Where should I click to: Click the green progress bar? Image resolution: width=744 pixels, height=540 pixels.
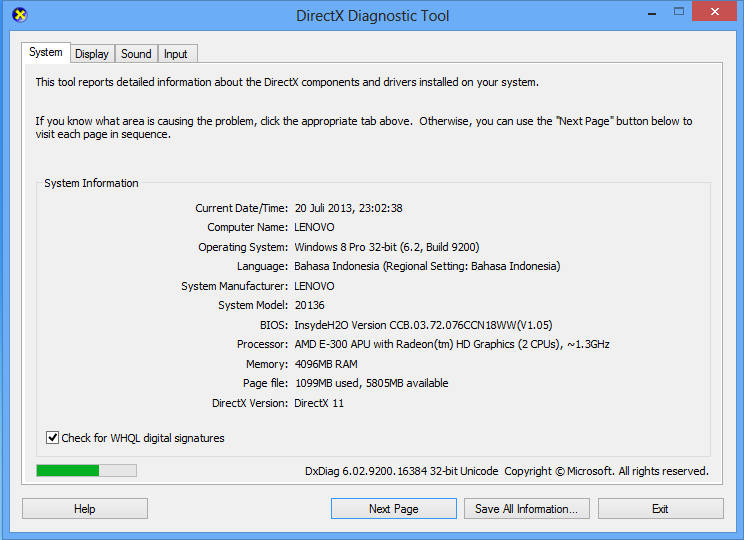click(86, 470)
